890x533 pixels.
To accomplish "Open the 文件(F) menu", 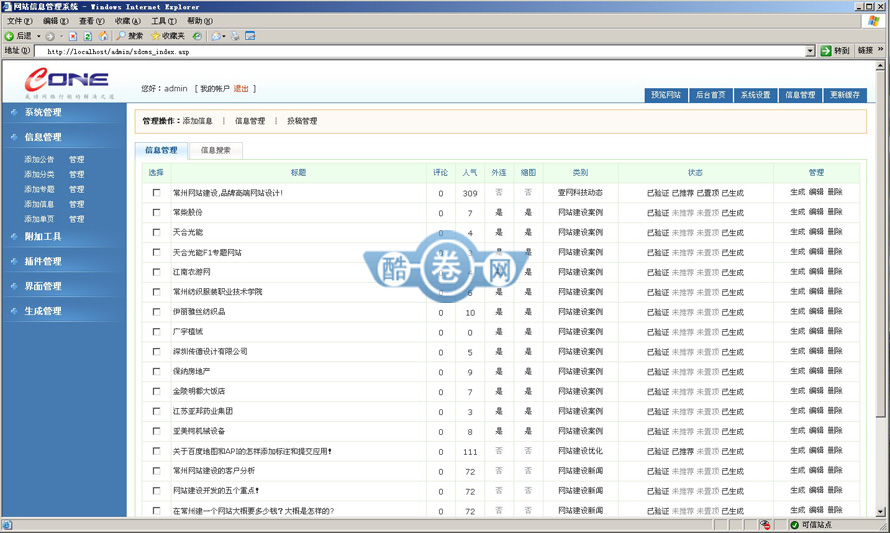I will point(19,21).
